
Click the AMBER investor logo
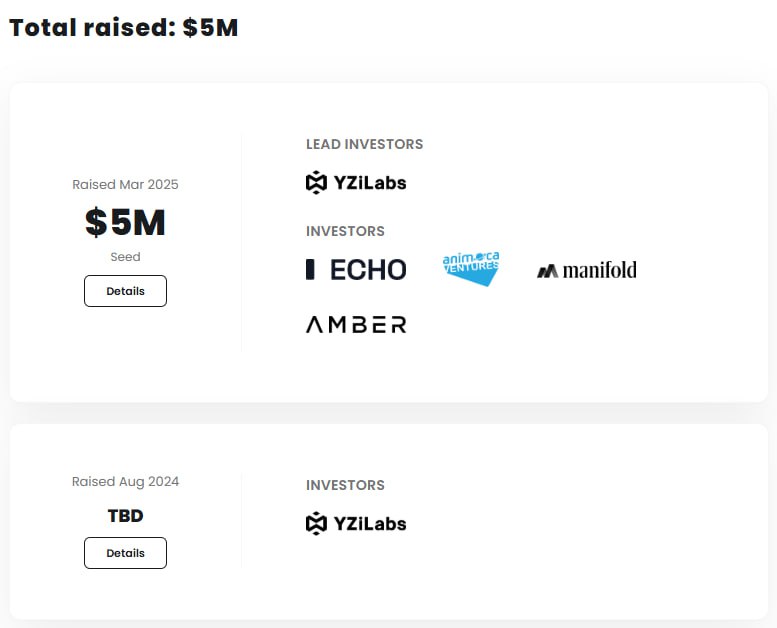tap(356, 325)
